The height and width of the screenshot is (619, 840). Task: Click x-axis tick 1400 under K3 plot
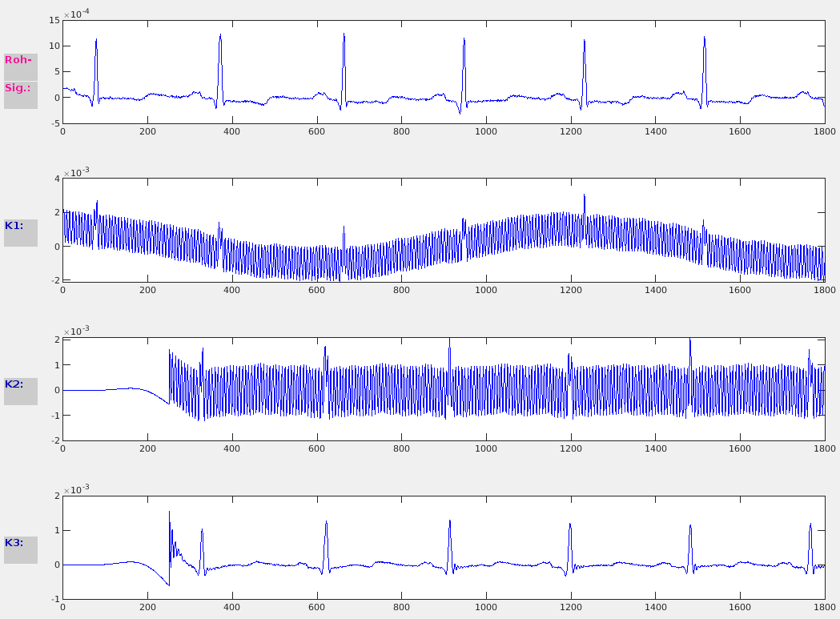[655, 607]
